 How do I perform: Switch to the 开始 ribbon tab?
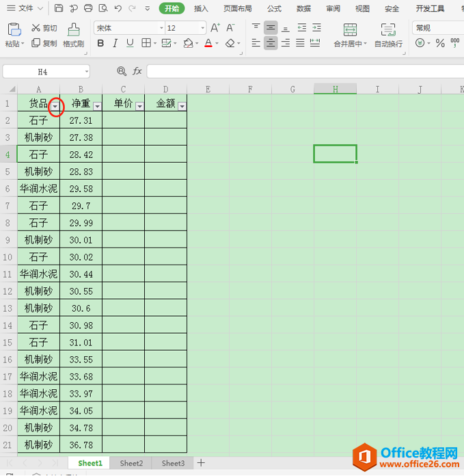point(172,8)
